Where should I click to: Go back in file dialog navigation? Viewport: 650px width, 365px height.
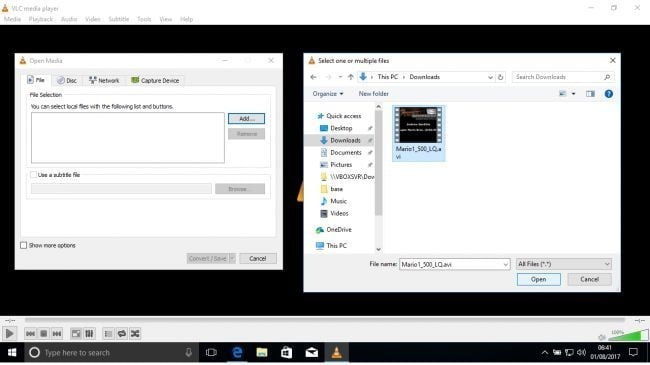313,77
